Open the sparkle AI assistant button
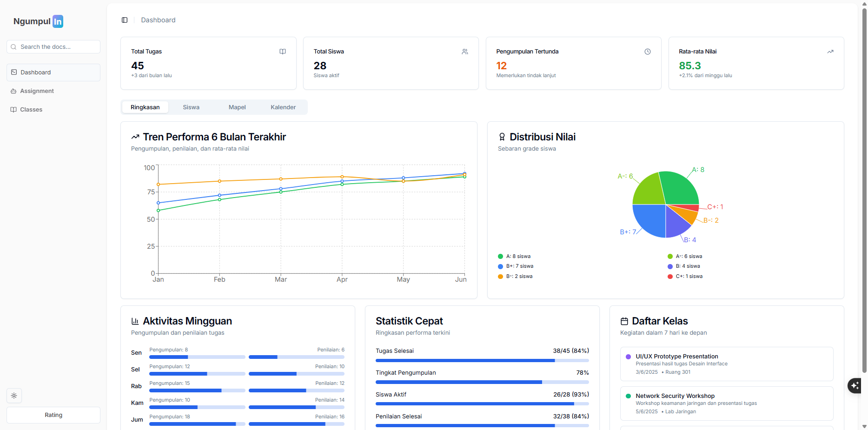 (855, 385)
